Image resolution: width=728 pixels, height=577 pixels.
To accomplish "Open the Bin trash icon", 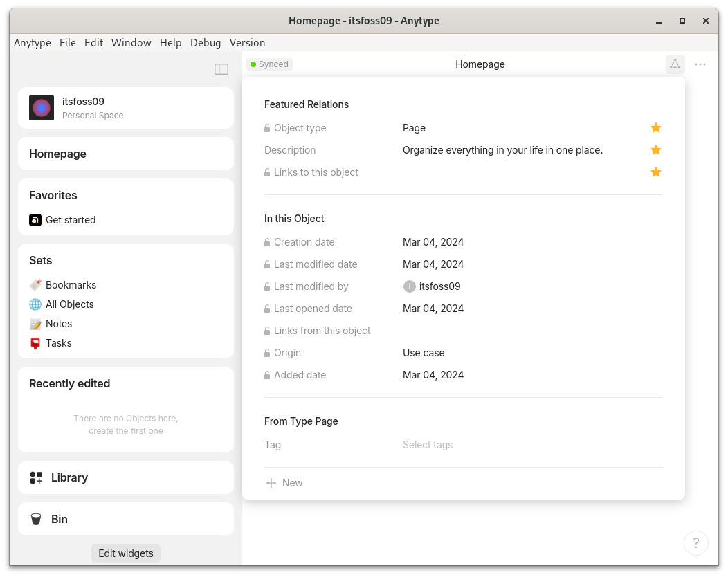I will pos(36,519).
